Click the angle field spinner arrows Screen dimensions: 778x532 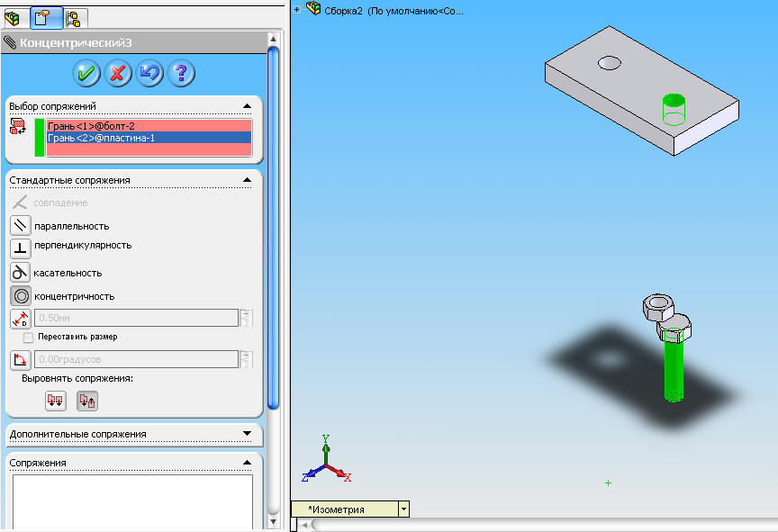pyautogui.click(x=246, y=359)
